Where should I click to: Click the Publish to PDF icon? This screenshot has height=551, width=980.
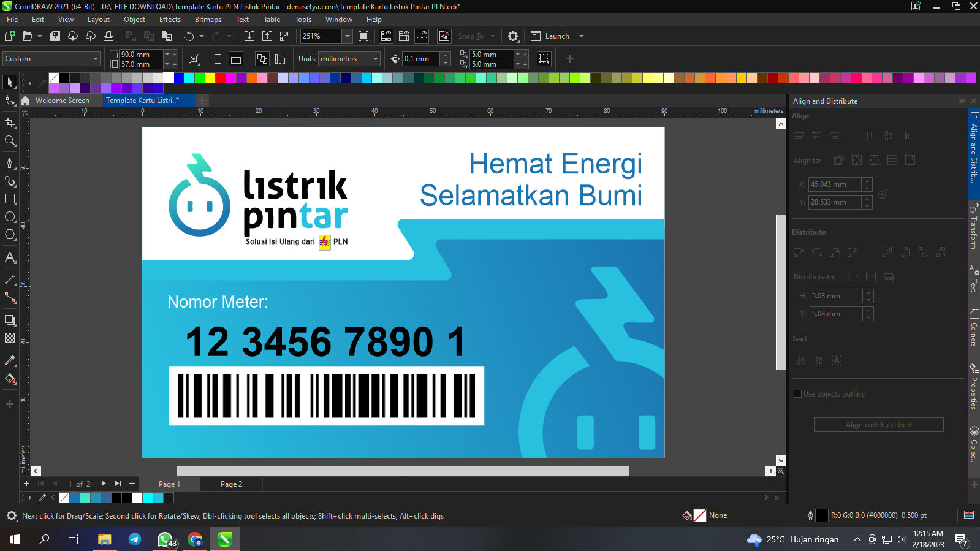[285, 36]
